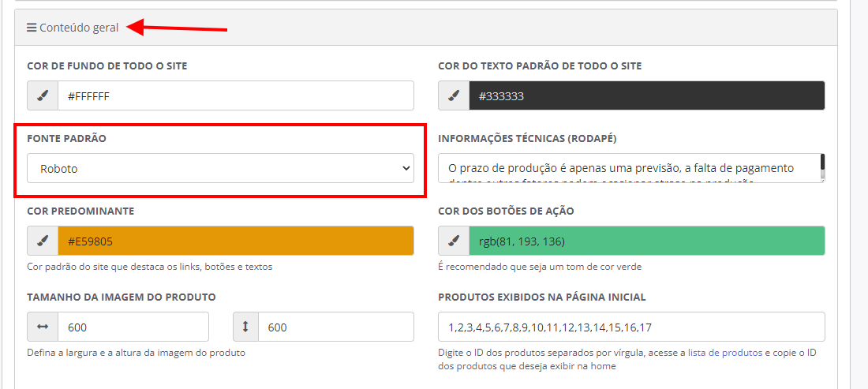This screenshot has height=389, width=868.
Task: Click the vertical height arrow icon
Action: pyautogui.click(x=245, y=327)
